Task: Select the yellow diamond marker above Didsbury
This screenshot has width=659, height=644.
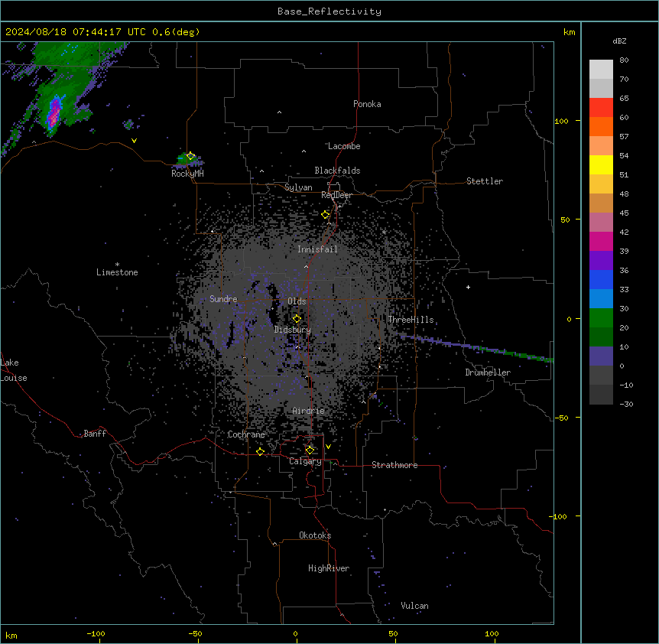Action: 297,319
